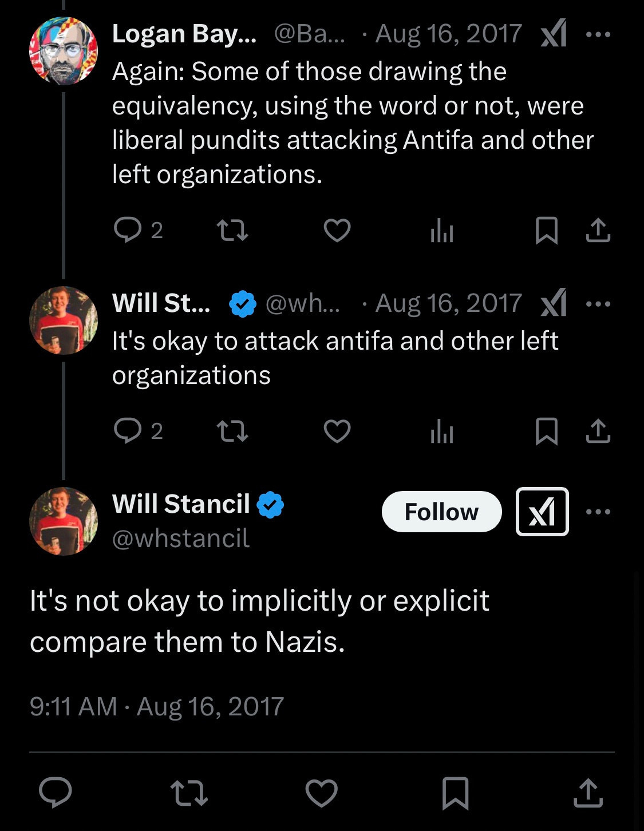Viewport: 644px width, 831px height.
Task: Open Logan's colorful profile avatar
Action: coord(64,51)
